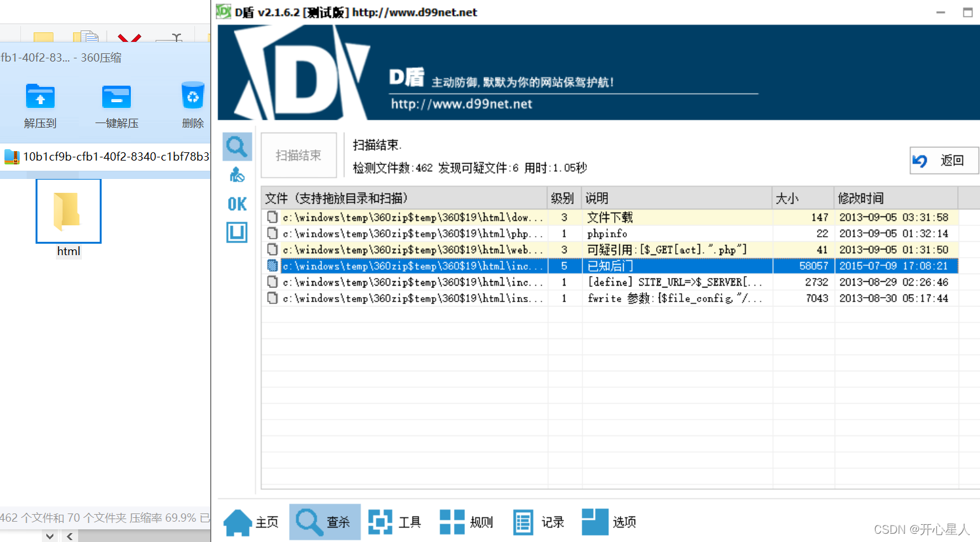This screenshot has height=542, width=980.
Task: Click size value 7043
Action: point(817,298)
